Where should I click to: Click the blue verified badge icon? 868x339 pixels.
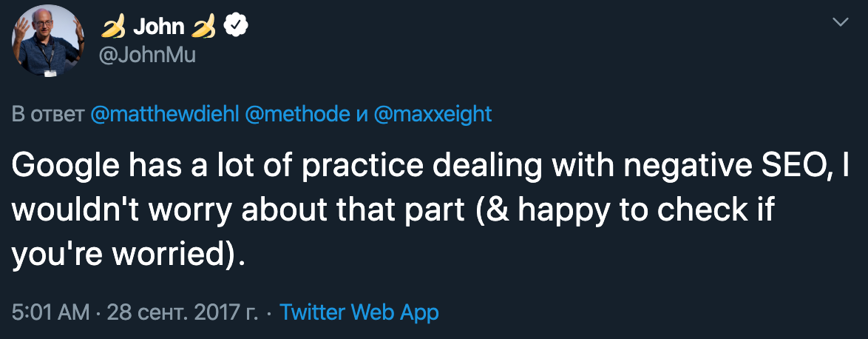click(x=234, y=27)
